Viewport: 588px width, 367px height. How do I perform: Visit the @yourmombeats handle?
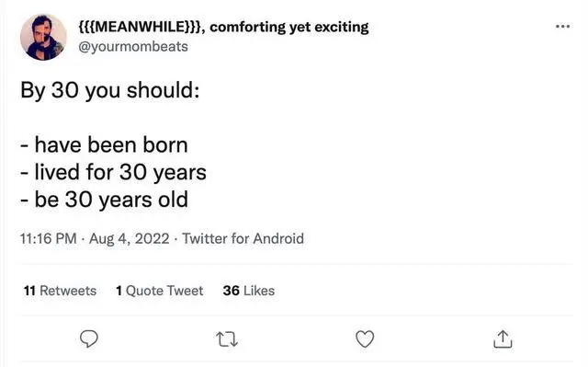[133, 47]
